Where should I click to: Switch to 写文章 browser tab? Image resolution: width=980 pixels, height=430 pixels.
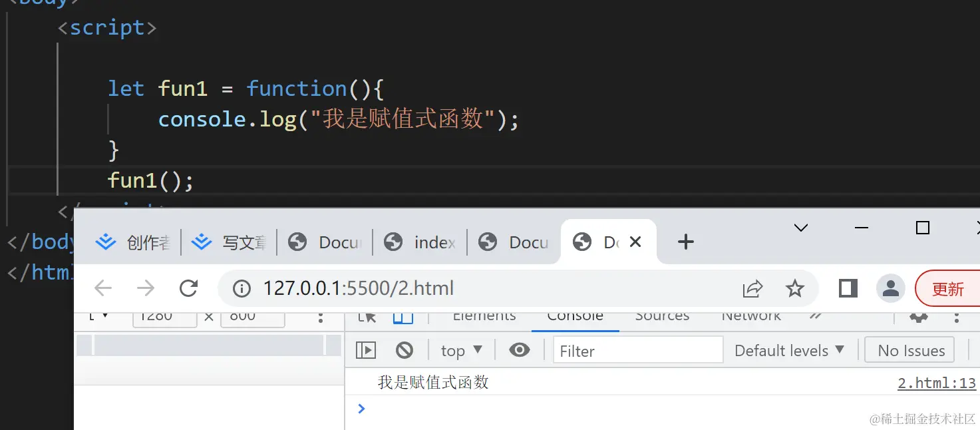(228, 242)
